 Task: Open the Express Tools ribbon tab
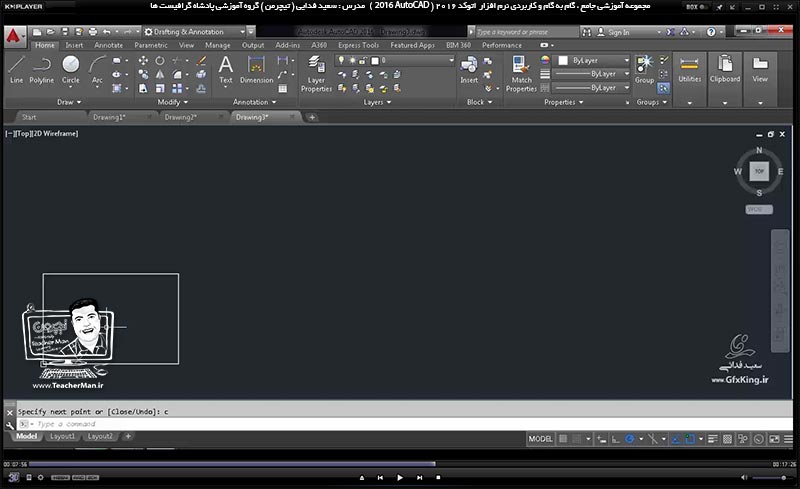pos(358,45)
